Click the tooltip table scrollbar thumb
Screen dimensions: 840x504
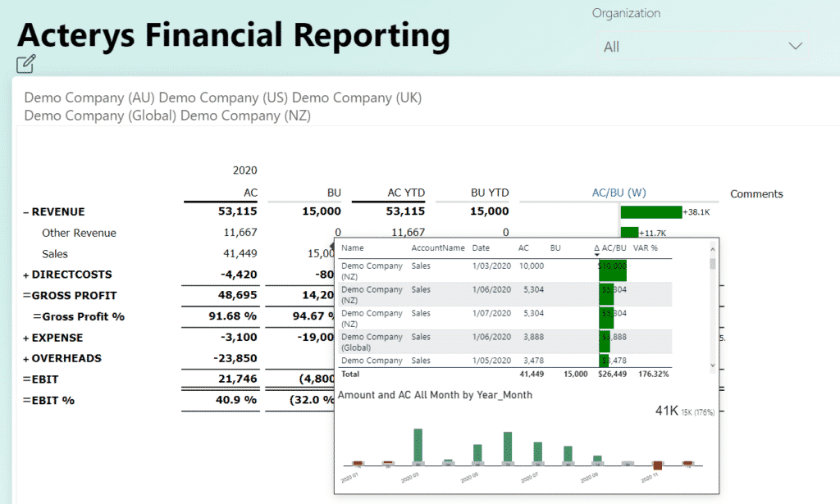[x=713, y=263]
